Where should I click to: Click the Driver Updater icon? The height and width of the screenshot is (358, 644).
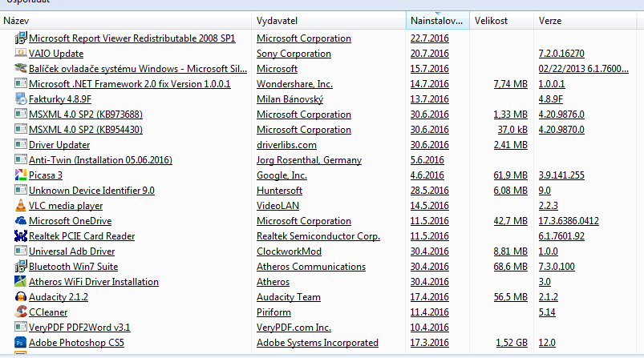(21, 144)
